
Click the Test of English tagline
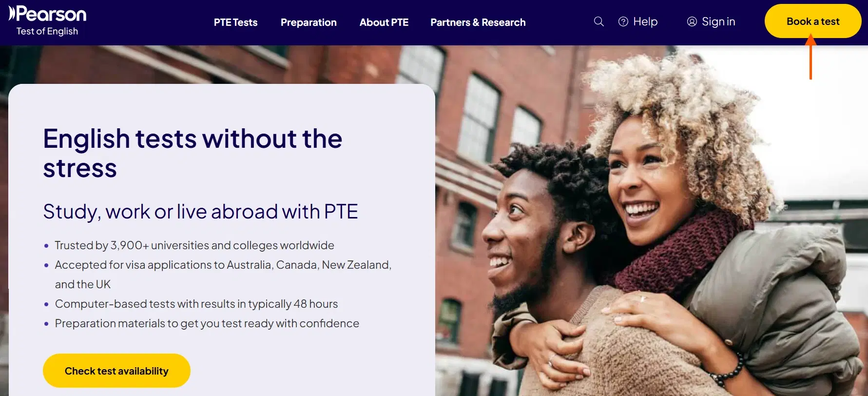pyautogui.click(x=47, y=31)
